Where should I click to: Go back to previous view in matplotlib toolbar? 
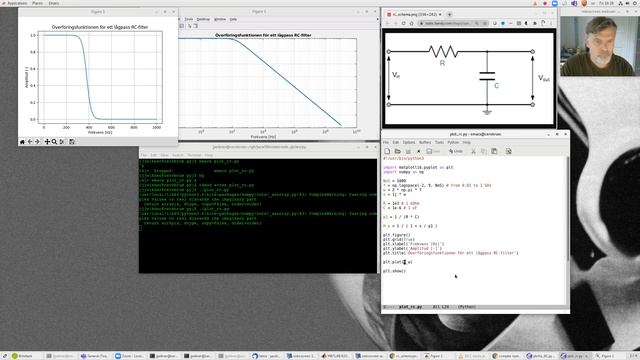point(30,142)
